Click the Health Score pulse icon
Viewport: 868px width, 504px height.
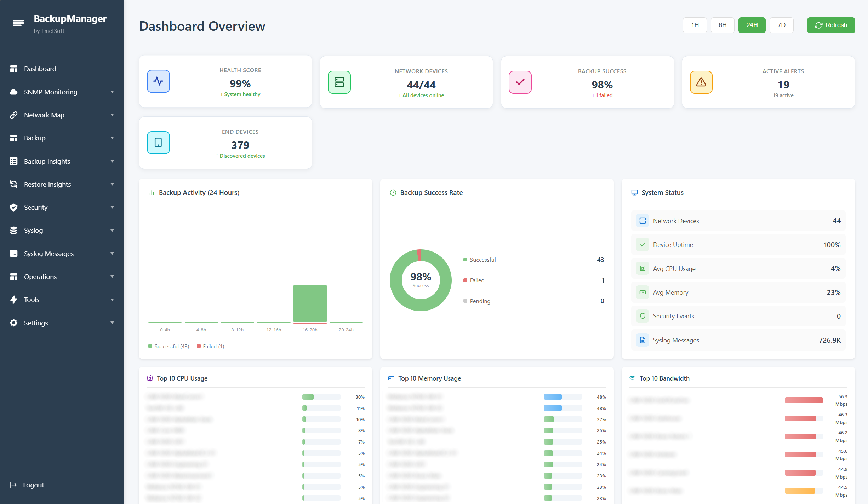pos(158,81)
